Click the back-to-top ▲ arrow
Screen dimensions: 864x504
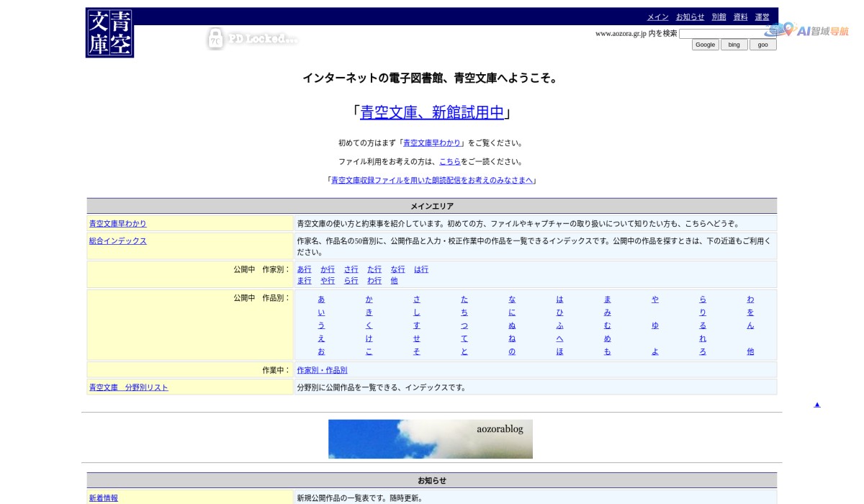tap(816, 404)
